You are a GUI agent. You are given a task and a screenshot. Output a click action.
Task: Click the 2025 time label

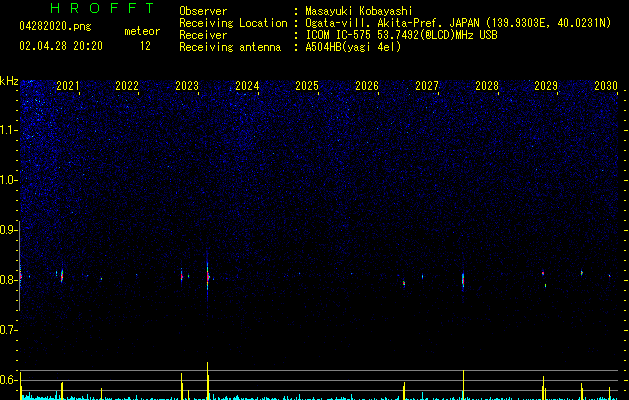[x=307, y=86]
